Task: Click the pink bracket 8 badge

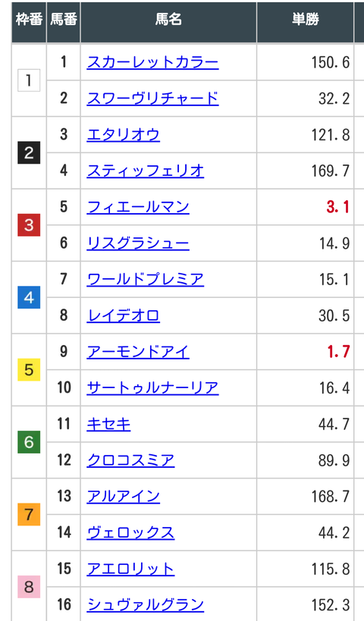Action: (29, 587)
